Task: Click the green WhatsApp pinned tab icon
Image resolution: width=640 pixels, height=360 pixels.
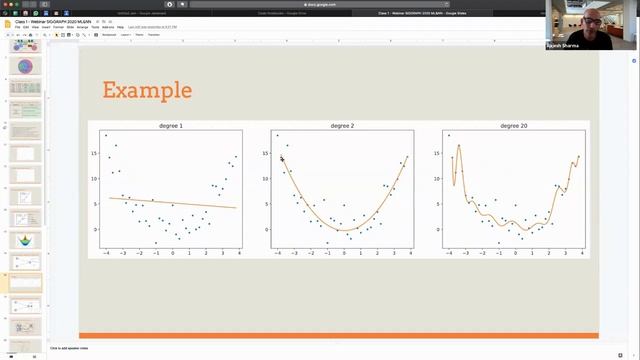Action: (36, 13)
